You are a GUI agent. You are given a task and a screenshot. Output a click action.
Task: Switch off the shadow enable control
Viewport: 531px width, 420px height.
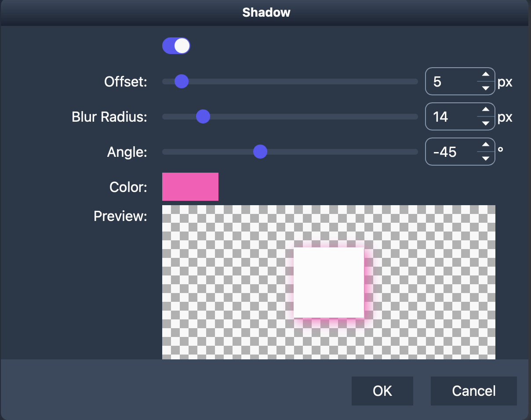coord(176,46)
